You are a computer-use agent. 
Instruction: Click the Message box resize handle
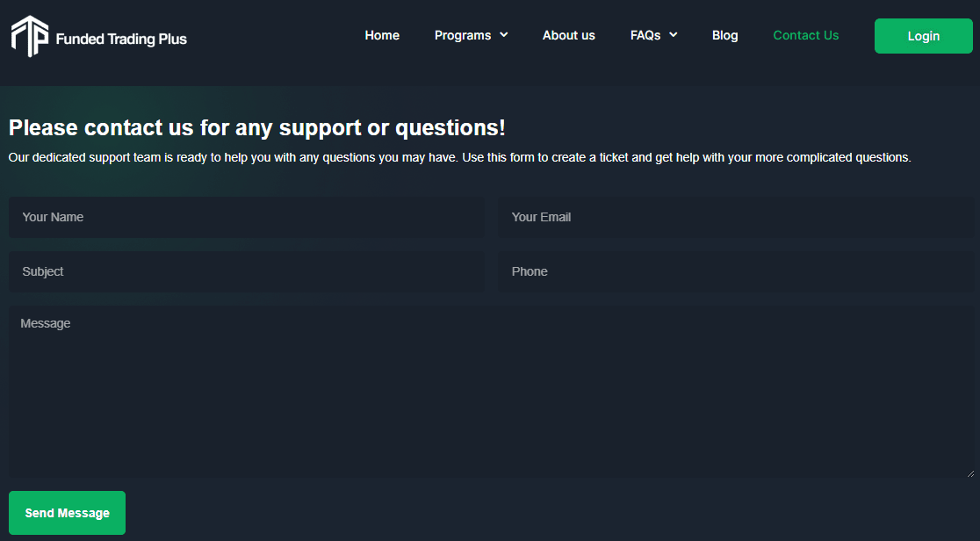[970, 474]
